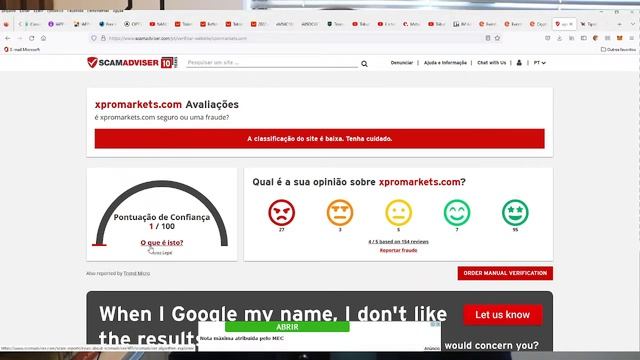Open the user account icon in site header
Viewport: 640px width, 360px height.
519,62
